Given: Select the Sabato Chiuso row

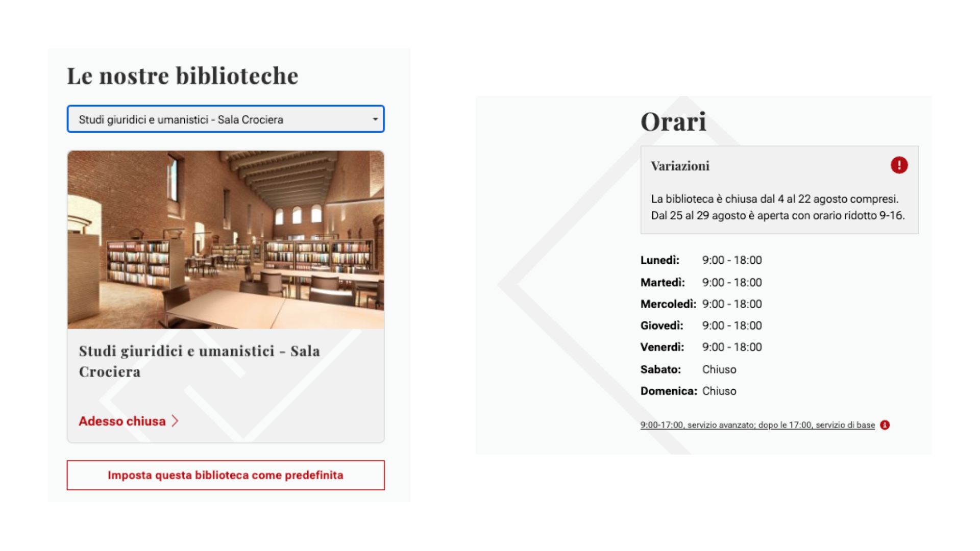Looking at the screenshot, I should pos(689,369).
